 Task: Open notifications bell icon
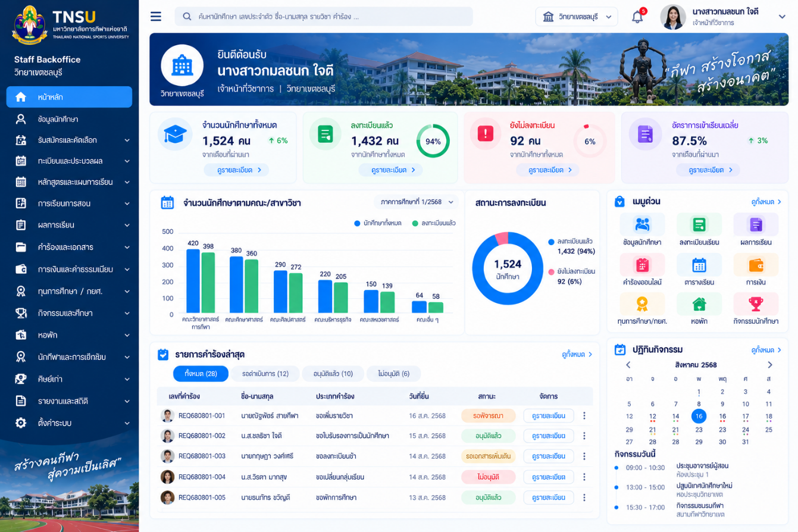coord(637,17)
